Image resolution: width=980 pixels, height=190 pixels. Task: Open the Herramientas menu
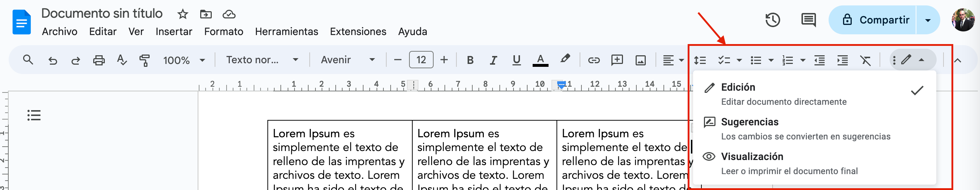tap(286, 31)
